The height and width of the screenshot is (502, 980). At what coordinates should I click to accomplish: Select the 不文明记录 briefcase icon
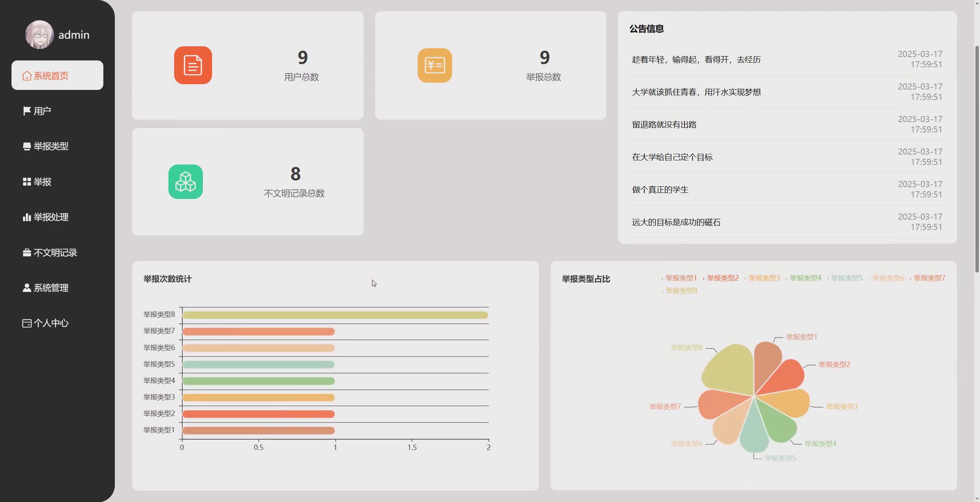[26, 252]
